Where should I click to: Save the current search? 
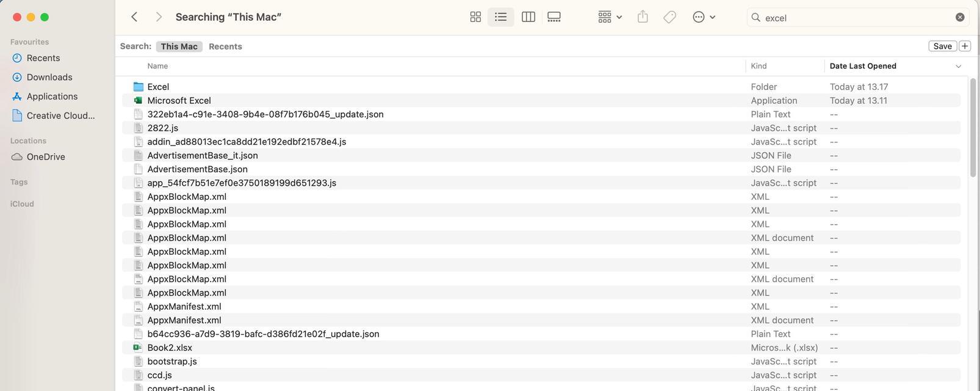click(x=942, y=46)
